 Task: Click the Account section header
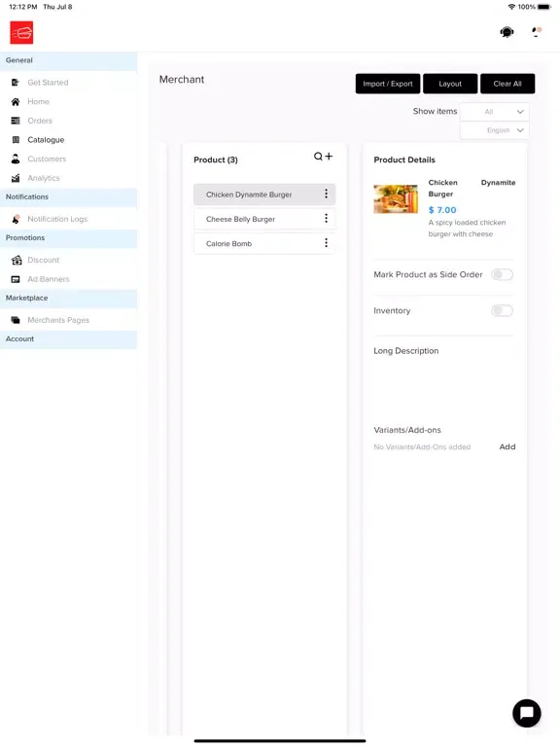[x=69, y=338]
